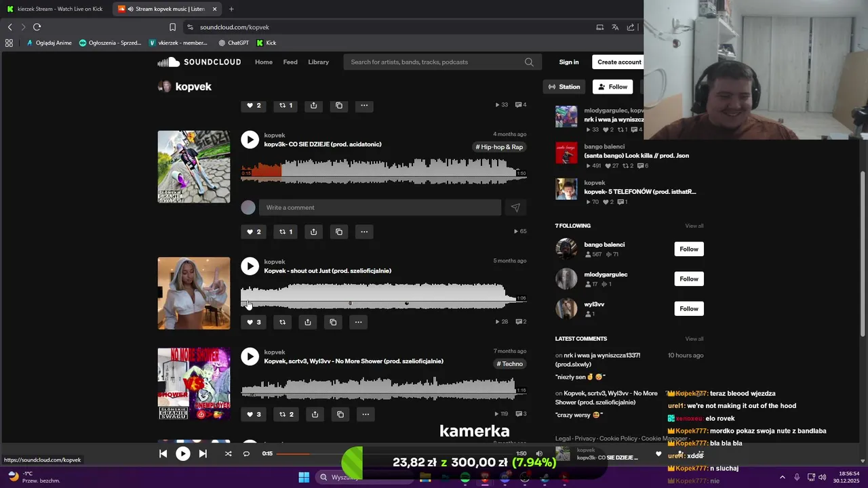868x488 pixels.
Task: Repost the No More Shower track
Action: pyautogui.click(x=286, y=414)
